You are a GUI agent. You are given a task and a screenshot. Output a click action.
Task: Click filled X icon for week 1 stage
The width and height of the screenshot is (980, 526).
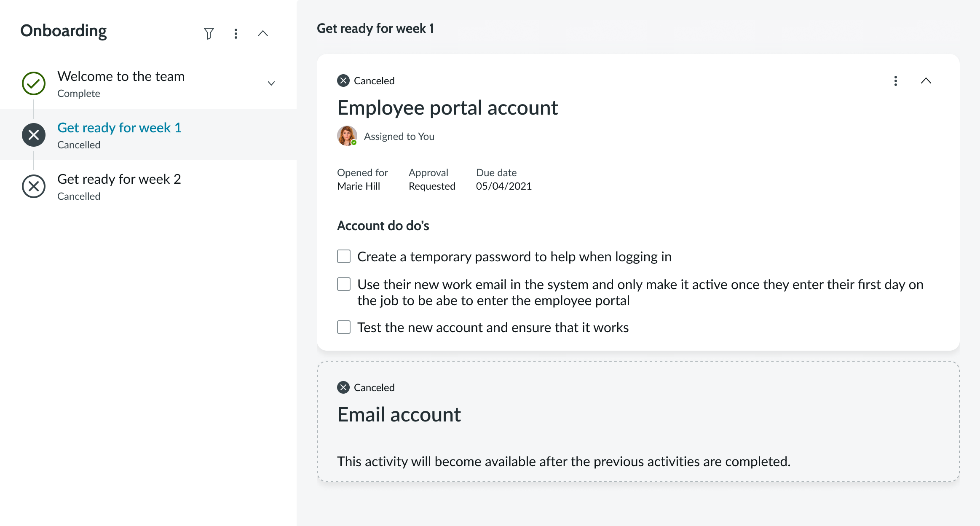(x=34, y=135)
